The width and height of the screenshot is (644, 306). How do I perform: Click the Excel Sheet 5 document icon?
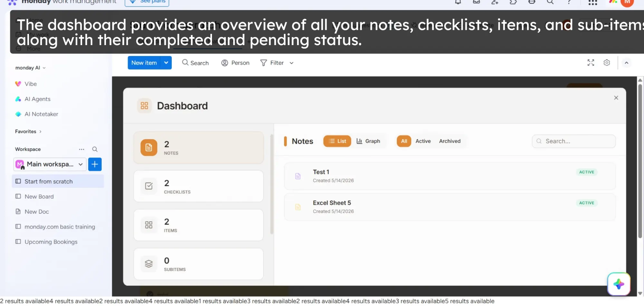(298, 207)
